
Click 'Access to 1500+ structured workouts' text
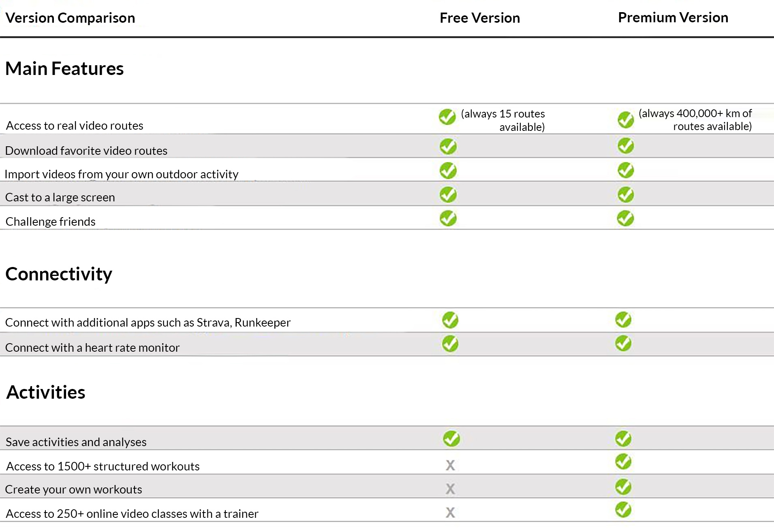click(x=103, y=466)
